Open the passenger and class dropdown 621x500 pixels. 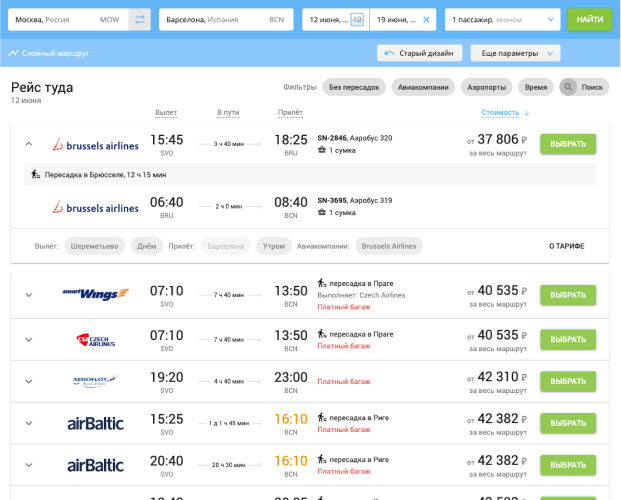[x=503, y=19]
